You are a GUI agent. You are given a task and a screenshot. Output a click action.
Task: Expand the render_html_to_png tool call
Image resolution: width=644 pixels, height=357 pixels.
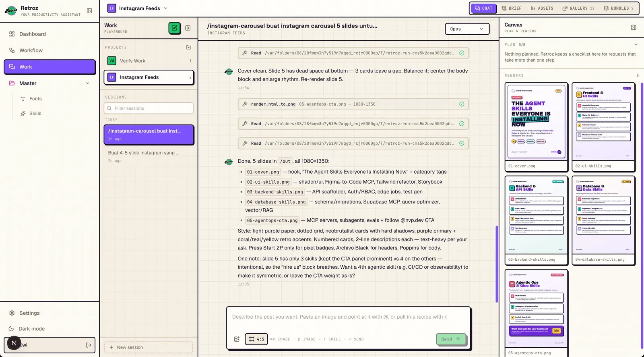click(353, 104)
